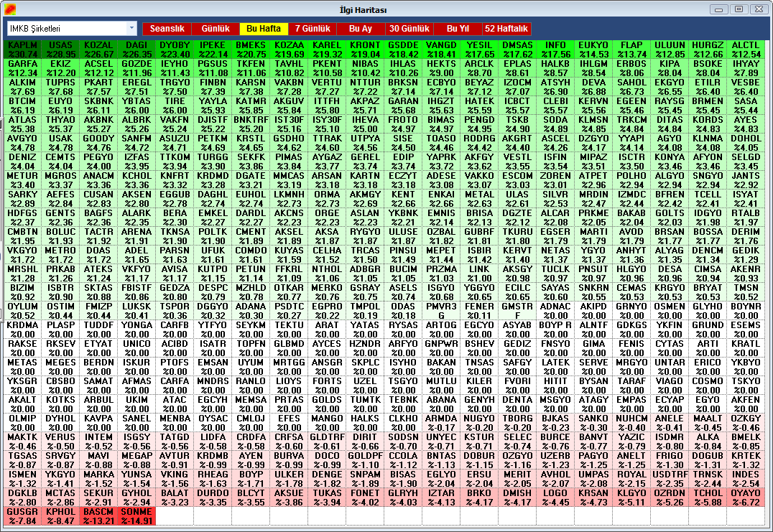
Task: Click the AKFEN %0.00 cell
Action: click(x=746, y=405)
